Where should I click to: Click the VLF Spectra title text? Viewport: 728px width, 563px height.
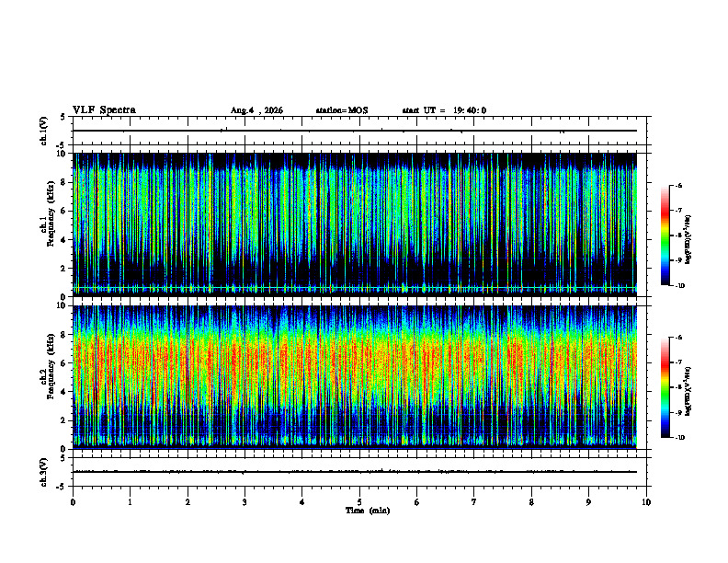coord(104,110)
